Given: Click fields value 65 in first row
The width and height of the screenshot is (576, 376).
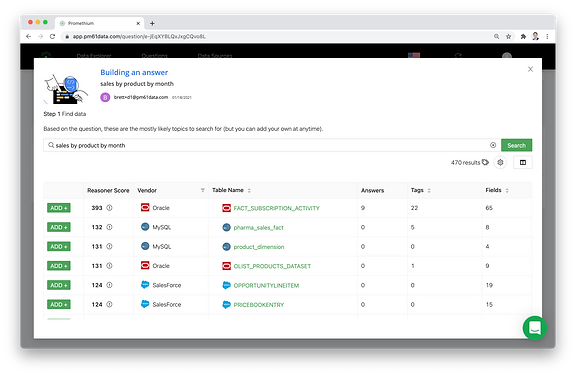Looking at the screenshot, I should pyautogui.click(x=489, y=208).
